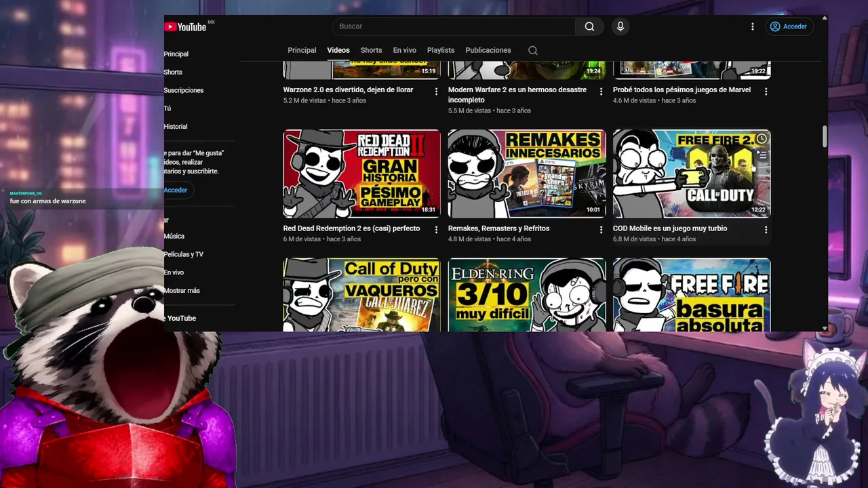Click title 'COD Mobile es un juego muy turbio'
This screenshot has width=868, height=488.
[x=670, y=228]
